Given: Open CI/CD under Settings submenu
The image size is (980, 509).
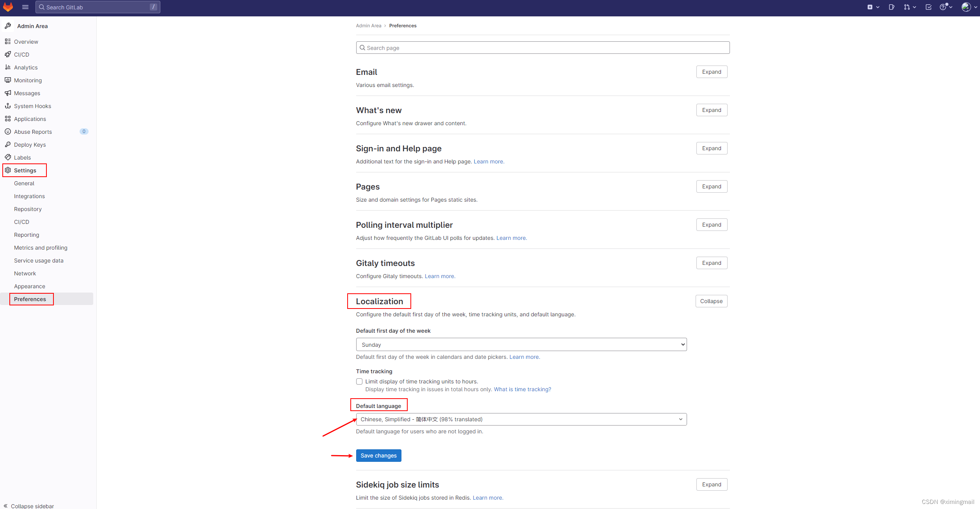Looking at the screenshot, I should coord(21,222).
